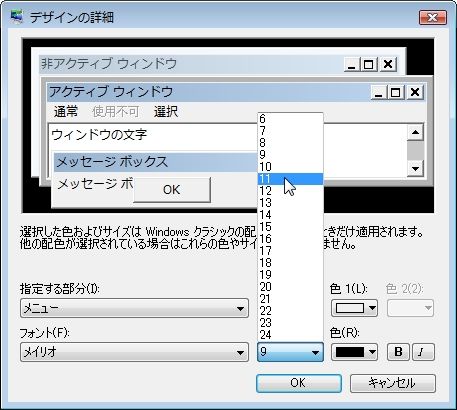Click the キャンセル button

393,383
